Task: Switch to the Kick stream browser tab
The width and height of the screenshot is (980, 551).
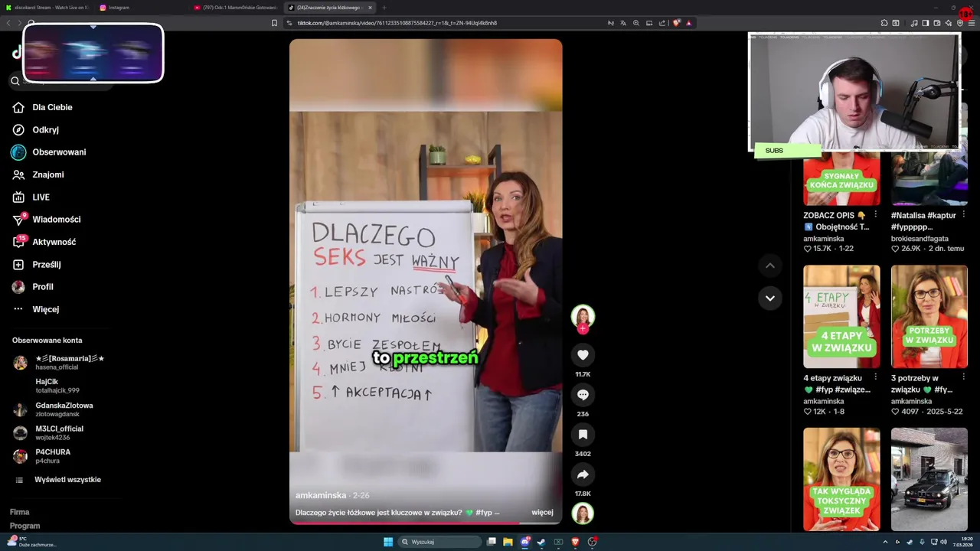Action: 46,8
